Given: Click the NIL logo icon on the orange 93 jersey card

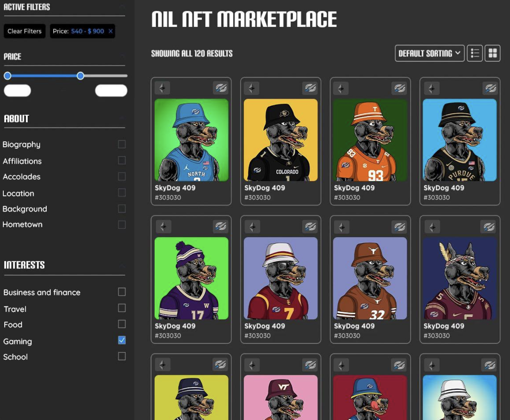Looking at the screenshot, I should click(x=399, y=88).
